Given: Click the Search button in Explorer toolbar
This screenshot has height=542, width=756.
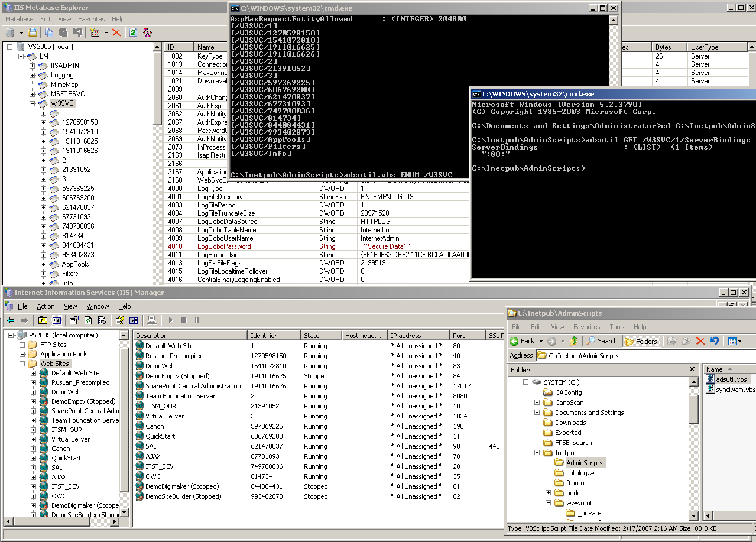Looking at the screenshot, I should pos(602,341).
